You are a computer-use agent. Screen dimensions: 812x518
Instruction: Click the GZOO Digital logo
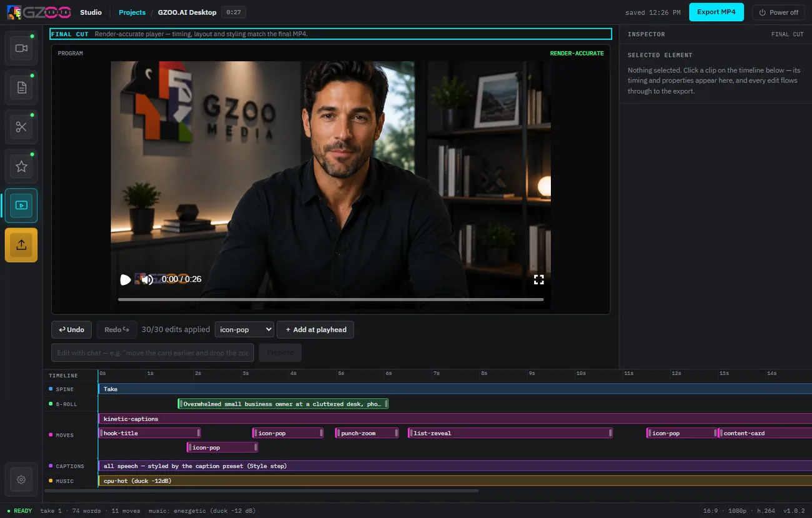[x=40, y=12]
